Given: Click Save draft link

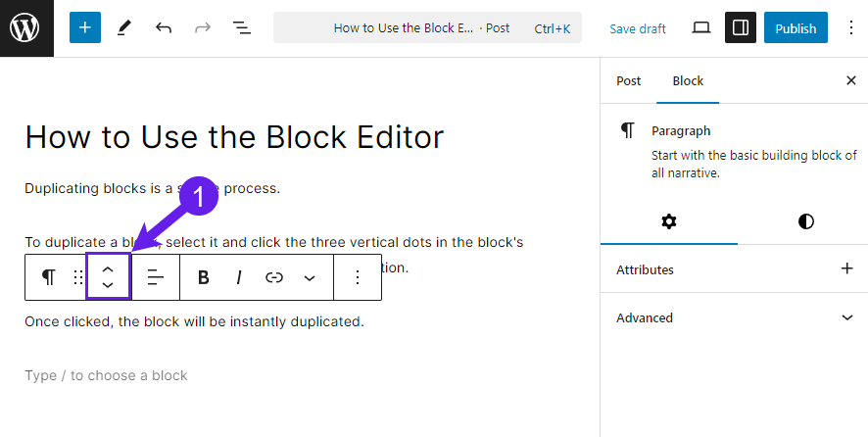Looking at the screenshot, I should point(638,28).
